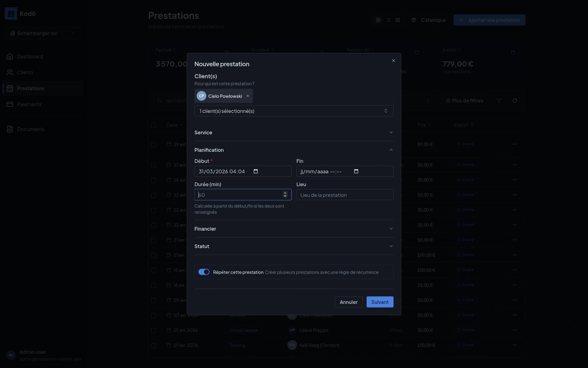The width and height of the screenshot is (588, 368).
Task: Click the Suivant button
Action: click(x=380, y=302)
